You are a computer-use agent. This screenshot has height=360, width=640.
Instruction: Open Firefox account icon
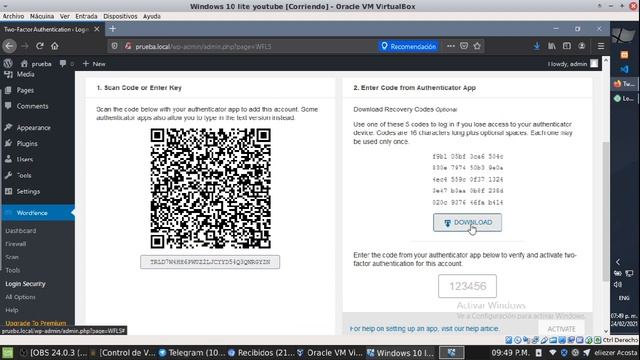582,46
